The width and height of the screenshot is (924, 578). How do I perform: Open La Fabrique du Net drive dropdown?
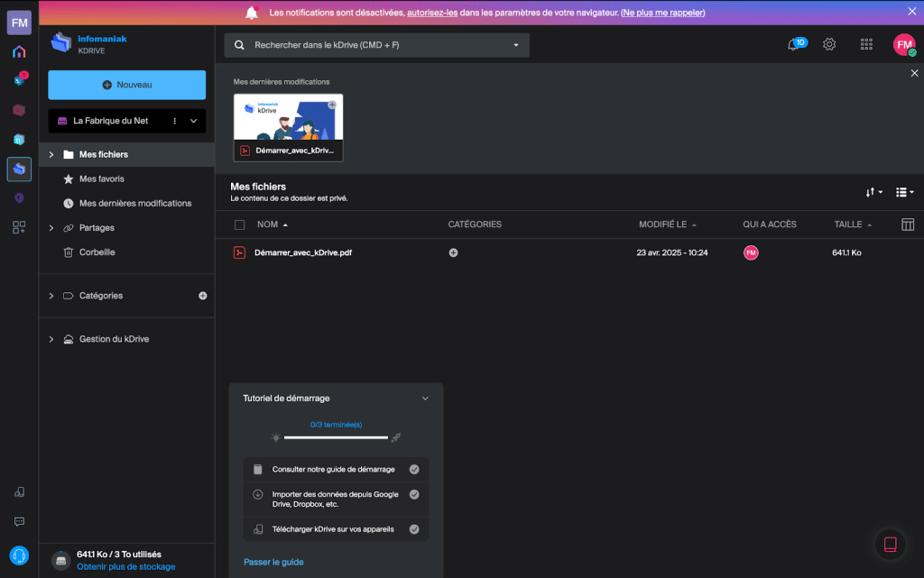[193, 121]
